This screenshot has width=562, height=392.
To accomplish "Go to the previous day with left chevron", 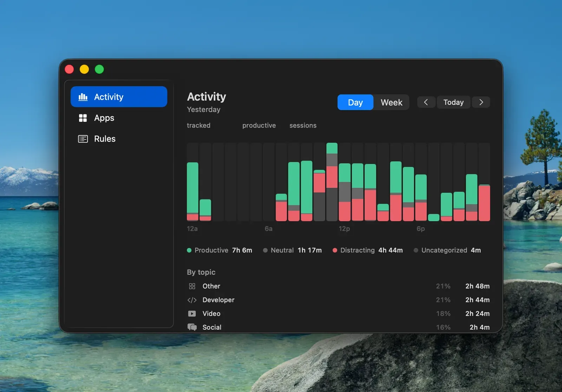I will tap(426, 102).
